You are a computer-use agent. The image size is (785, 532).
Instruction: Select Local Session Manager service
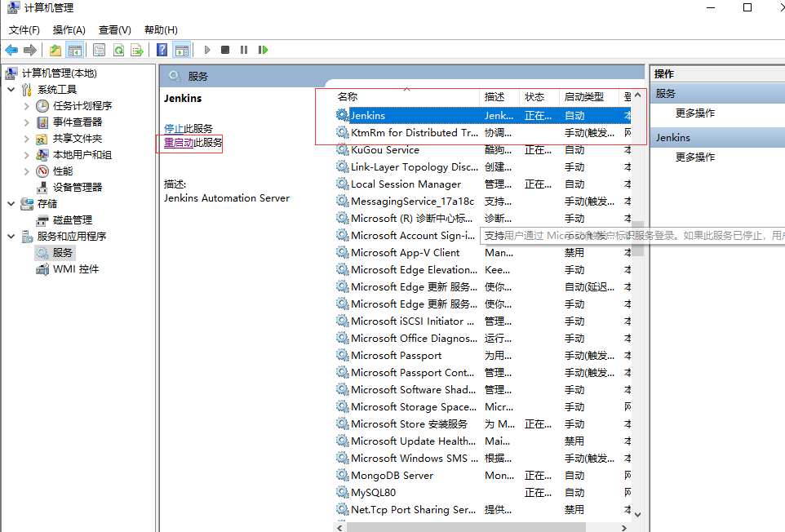tap(483, 184)
